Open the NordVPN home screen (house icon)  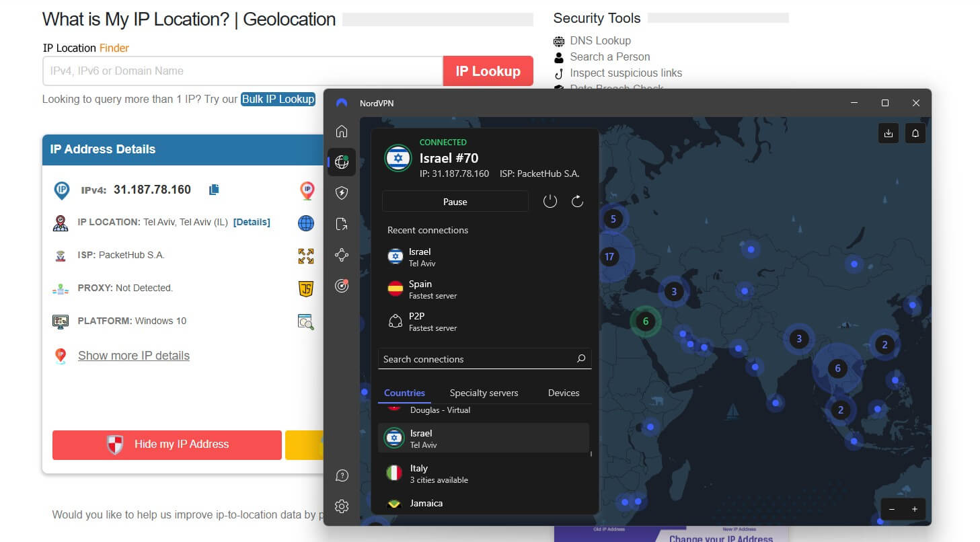coord(342,131)
